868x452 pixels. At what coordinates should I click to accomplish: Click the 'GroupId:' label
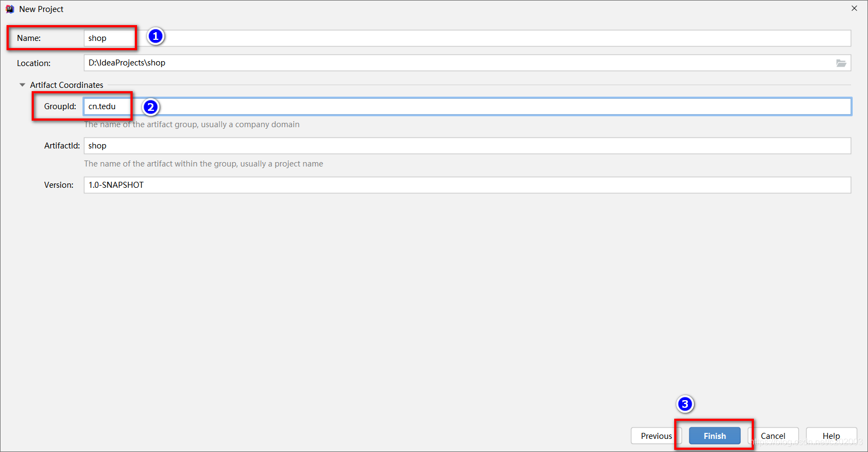(x=60, y=106)
